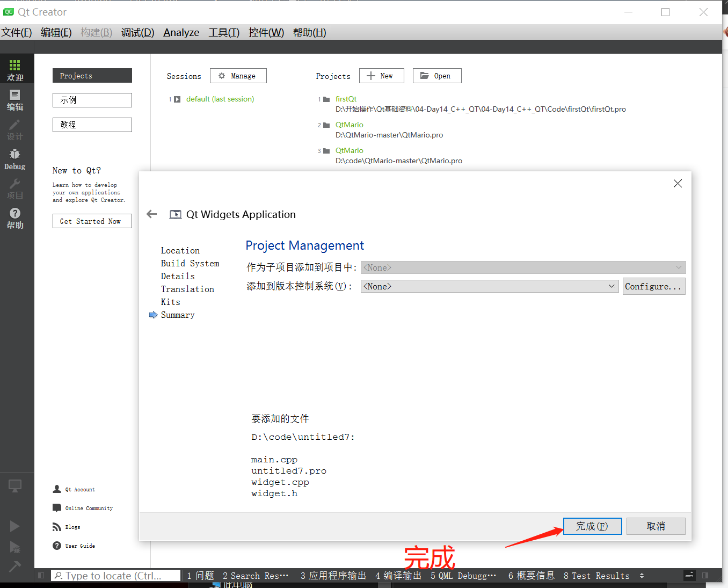Image resolution: width=728 pixels, height=588 pixels.
Task: Open 控件(W) menu
Action: (x=266, y=32)
